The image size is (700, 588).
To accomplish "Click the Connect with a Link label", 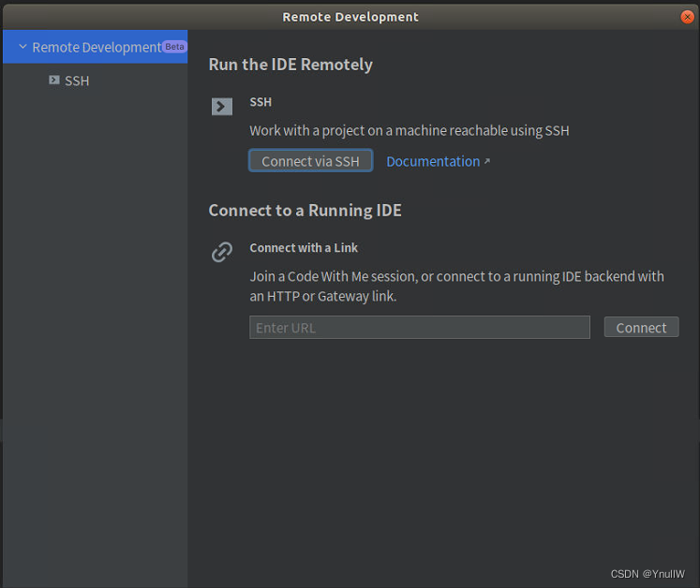I will 304,248.
